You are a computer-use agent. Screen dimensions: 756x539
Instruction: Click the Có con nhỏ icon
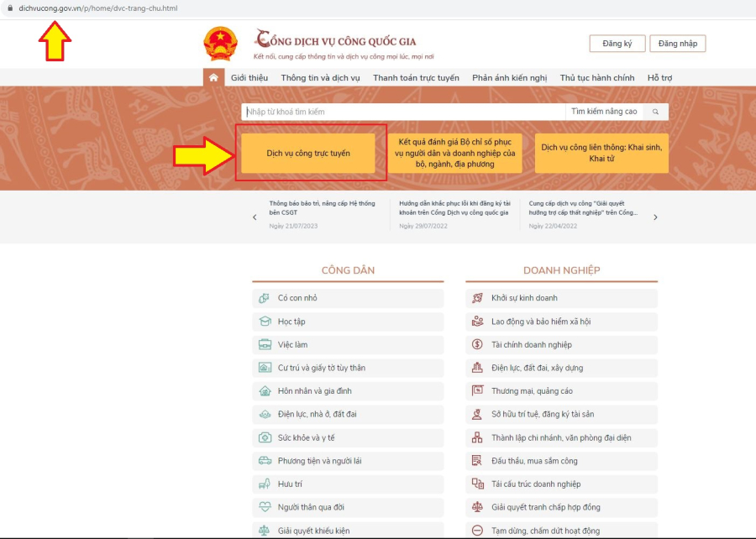click(265, 298)
